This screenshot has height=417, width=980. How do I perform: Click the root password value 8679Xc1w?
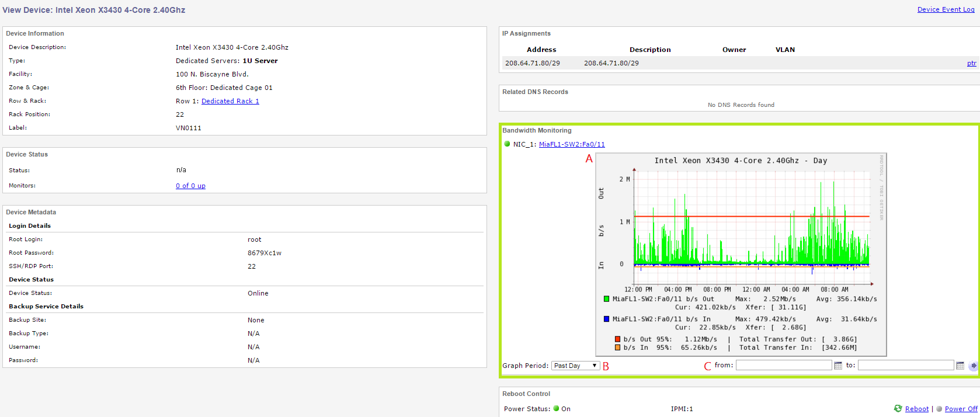(265, 253)
